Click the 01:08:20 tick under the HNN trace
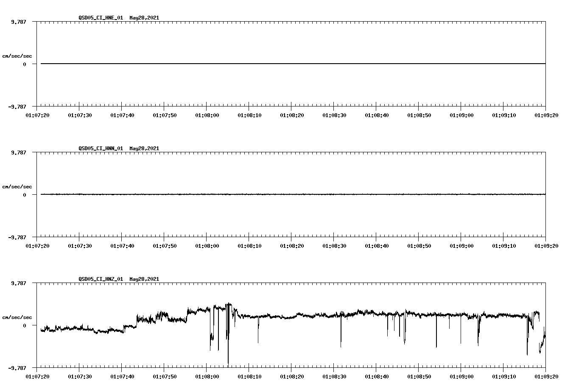 pyautogui.click(x=292, y=244)
